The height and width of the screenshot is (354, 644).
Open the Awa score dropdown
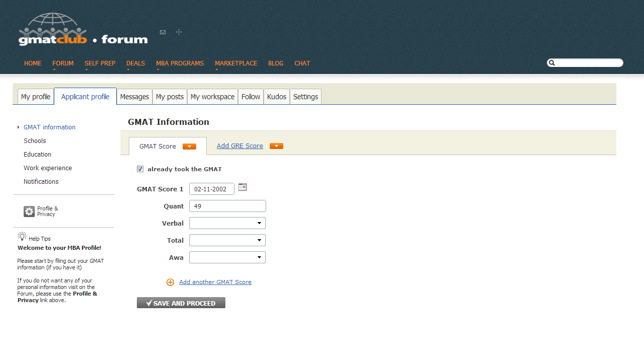point(227,257)
